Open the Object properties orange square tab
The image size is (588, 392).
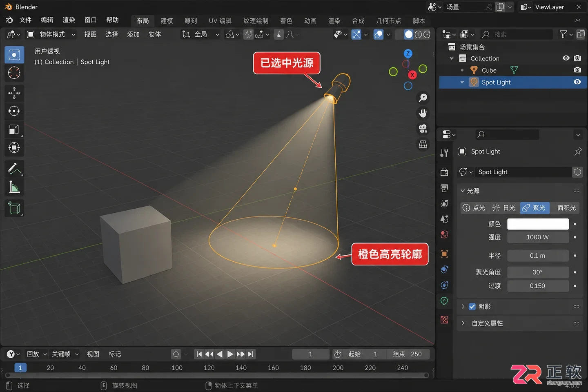pos(444,254)
